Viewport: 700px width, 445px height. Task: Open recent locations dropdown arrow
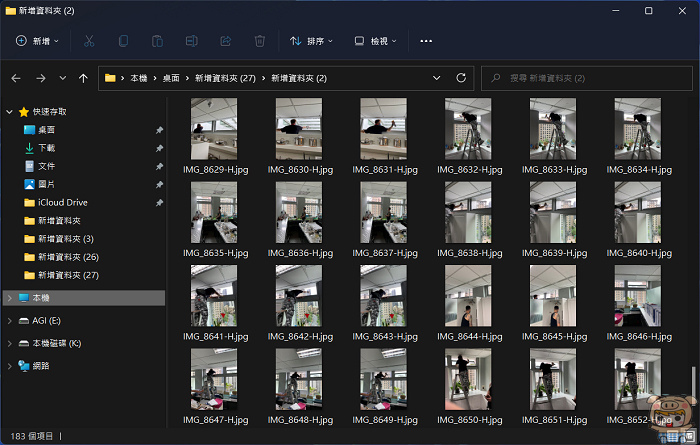(x=62, y=78)
